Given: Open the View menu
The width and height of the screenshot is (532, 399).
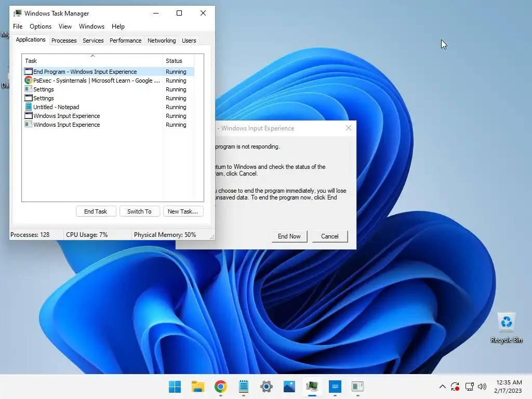Looking at the screenshot, I should (x=65, y=26).
